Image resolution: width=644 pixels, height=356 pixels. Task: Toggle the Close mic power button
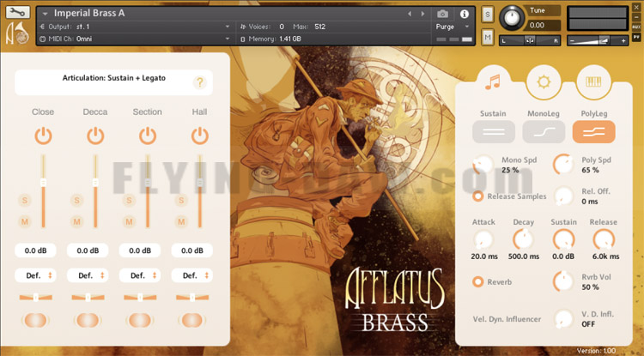pos(43,136)
